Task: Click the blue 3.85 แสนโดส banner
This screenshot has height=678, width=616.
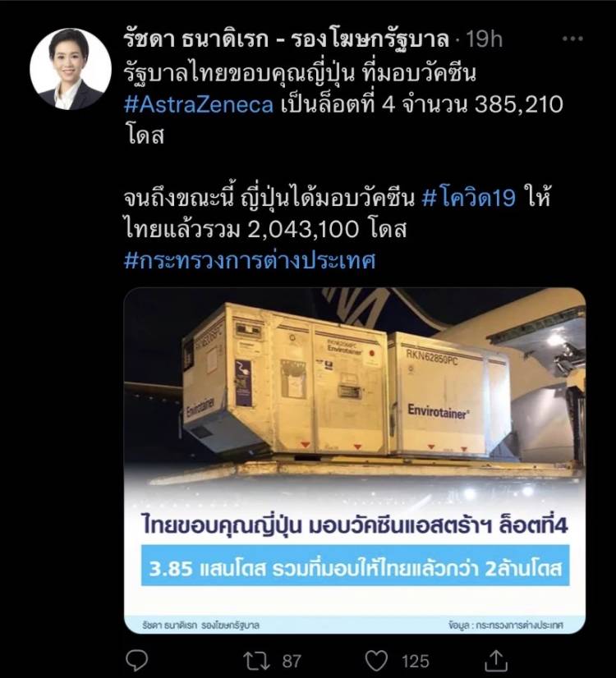Action: coord(355,566)
